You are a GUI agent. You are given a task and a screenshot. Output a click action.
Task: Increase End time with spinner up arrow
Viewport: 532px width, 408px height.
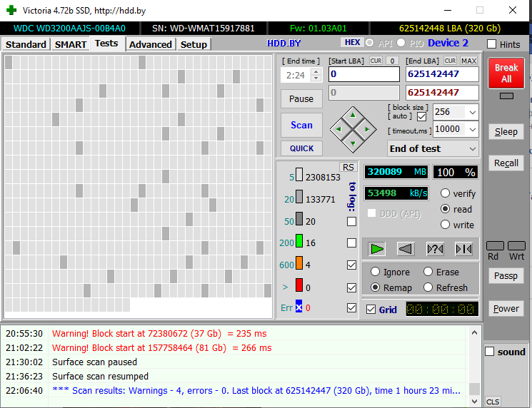(316, 71)
